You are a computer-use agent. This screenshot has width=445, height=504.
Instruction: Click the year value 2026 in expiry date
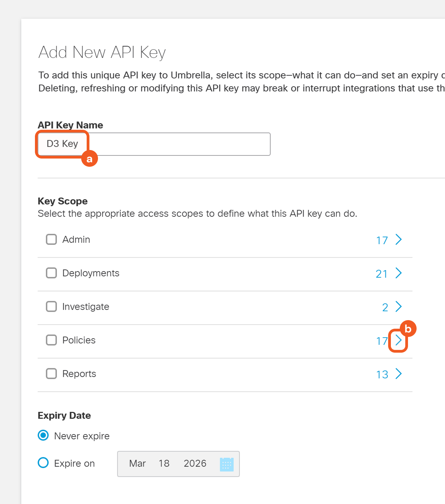(x=195, y=464)
